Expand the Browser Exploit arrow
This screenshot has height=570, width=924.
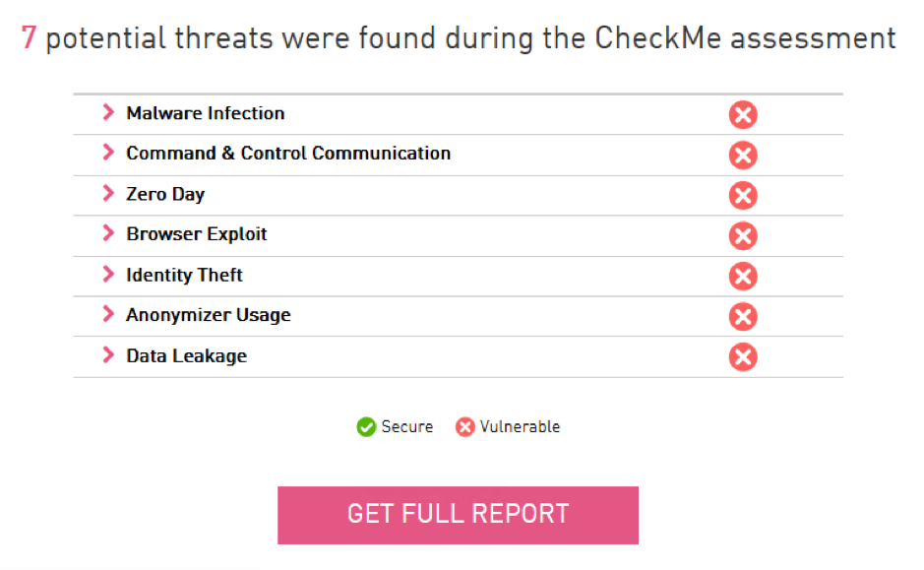[108, 233]
